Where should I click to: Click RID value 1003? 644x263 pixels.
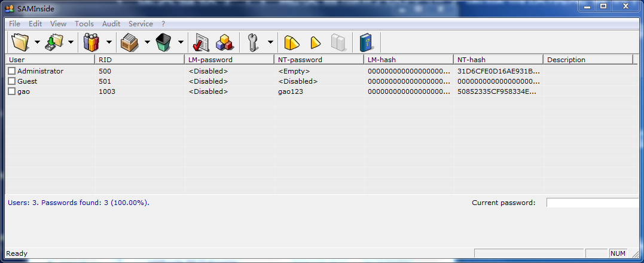[x=107, y=91]
